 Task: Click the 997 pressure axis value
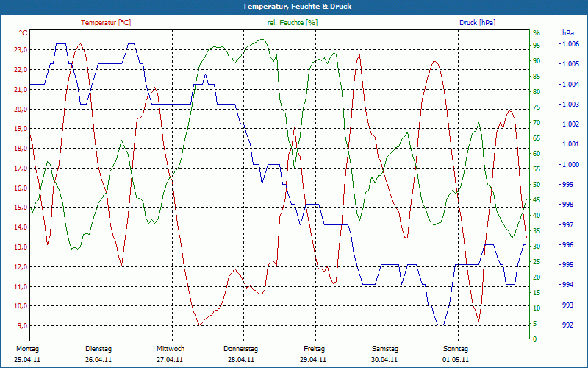click(567, 225)
